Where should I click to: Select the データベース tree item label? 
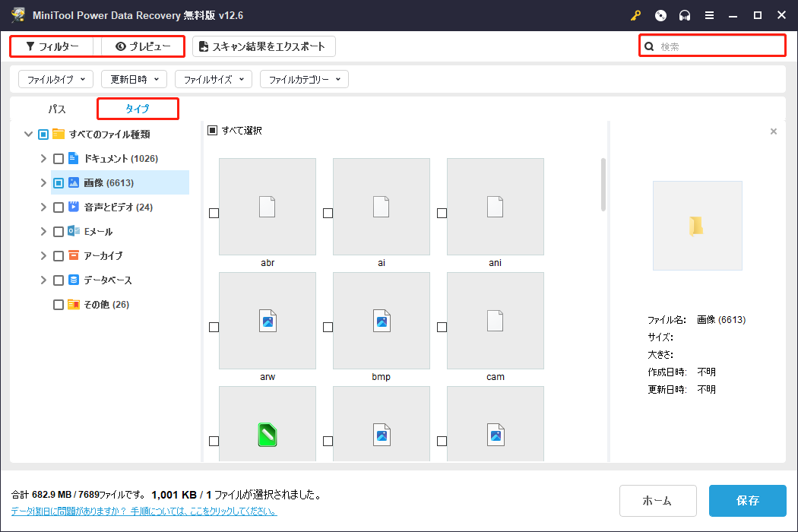(x=108, y=280)
